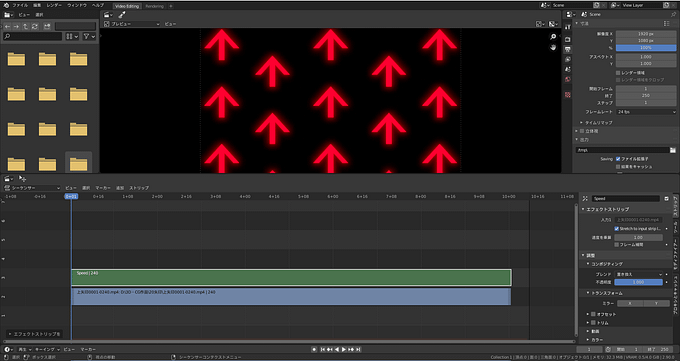This screenshot has width=680, height=361.
Task: Toggle the auto keying record button
Action: [314, 349]
